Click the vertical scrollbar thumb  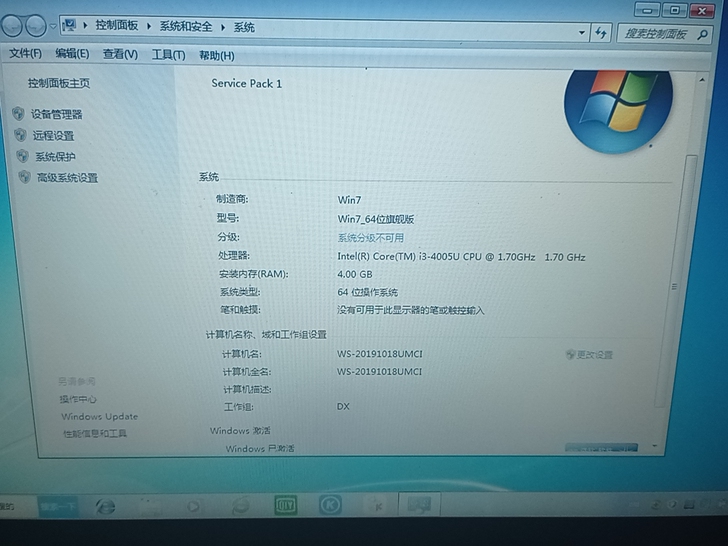click(x=675, y=283)
